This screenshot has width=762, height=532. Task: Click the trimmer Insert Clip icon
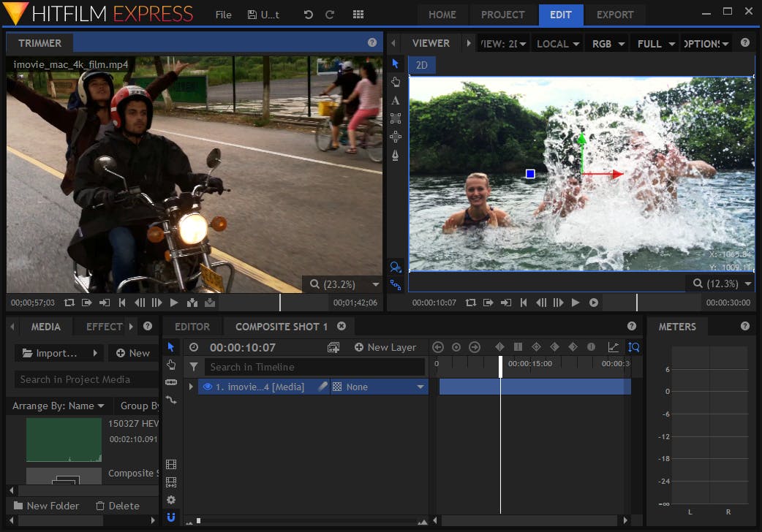191,303
